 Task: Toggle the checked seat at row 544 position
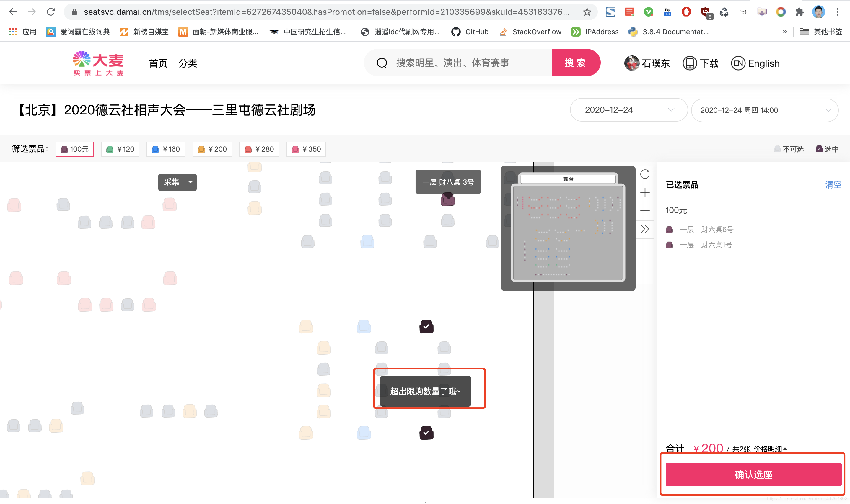coord(426,326)
